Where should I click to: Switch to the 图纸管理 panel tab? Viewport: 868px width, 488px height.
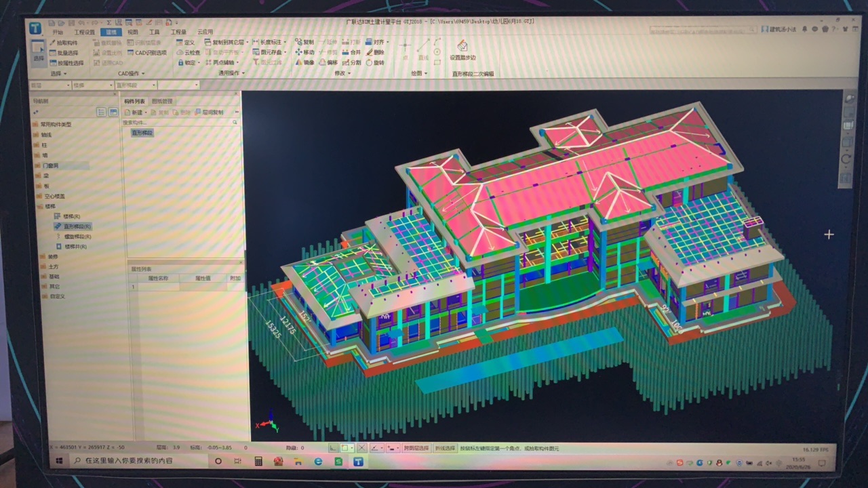click(x=163, y=101)
